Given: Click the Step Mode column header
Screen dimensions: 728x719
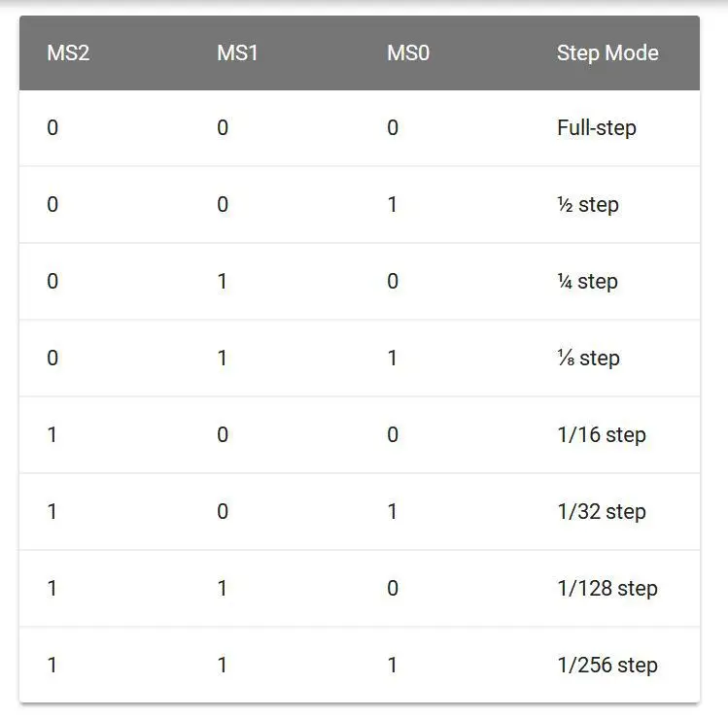Looking at the screenshot, I should point(607,52).
